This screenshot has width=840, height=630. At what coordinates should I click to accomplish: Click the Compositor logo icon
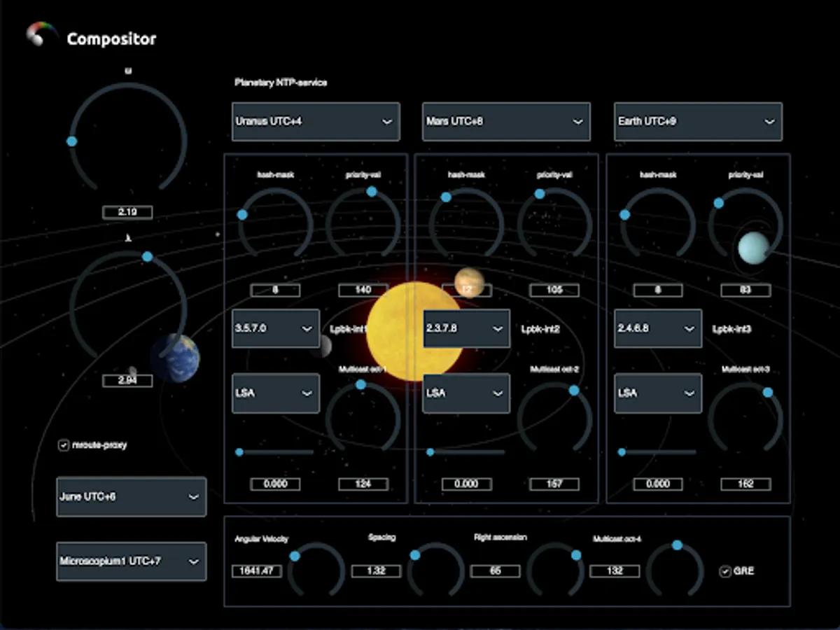pos(41,34)
